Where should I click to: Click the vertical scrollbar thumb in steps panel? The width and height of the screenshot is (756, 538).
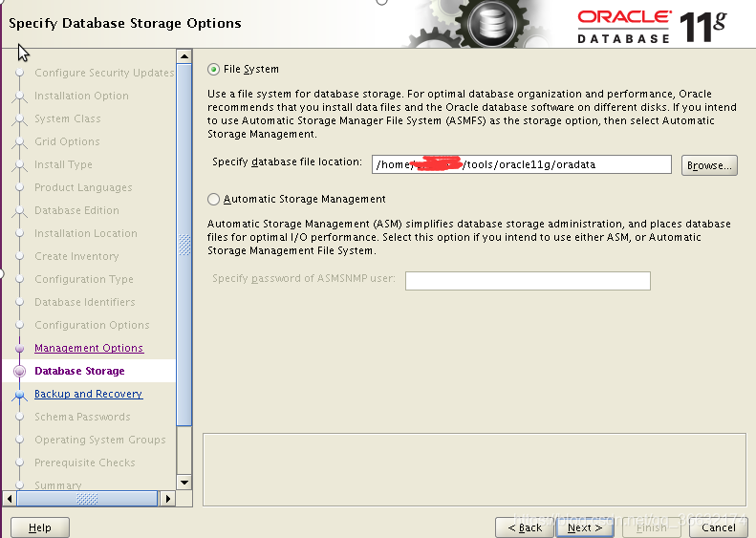click(x=184, y=245)
